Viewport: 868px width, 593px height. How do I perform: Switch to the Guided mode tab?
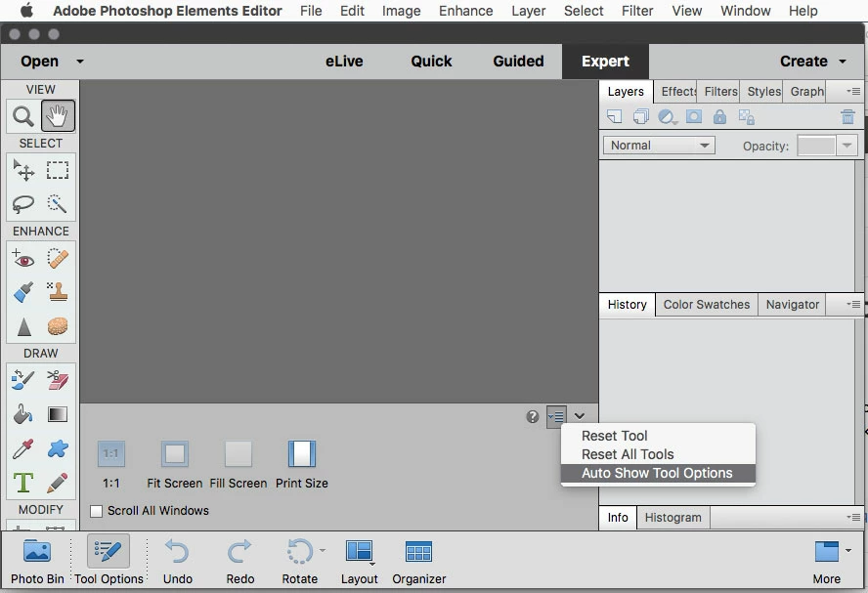point(518,62)
